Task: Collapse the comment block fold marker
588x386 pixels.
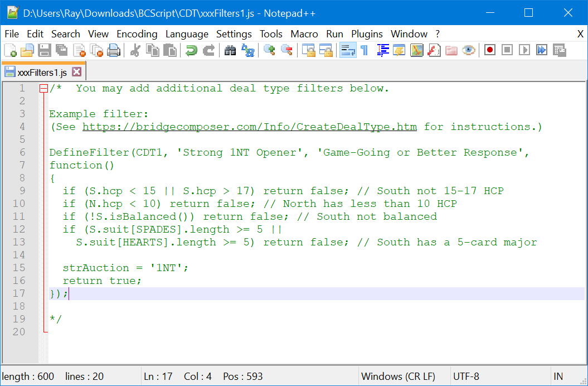Action: click(x=44, y=89)
